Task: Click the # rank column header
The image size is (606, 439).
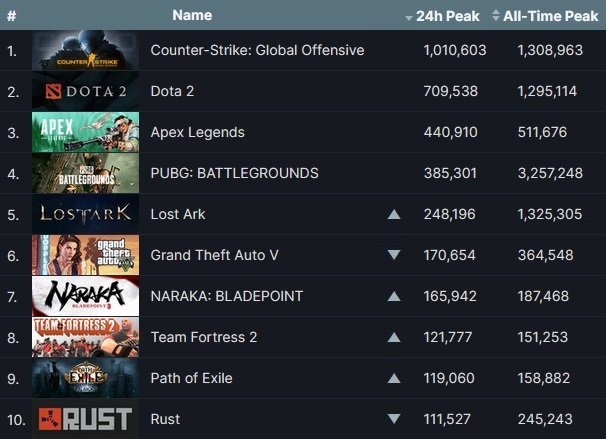Action: pyautogui.click(x=11, y=16)
